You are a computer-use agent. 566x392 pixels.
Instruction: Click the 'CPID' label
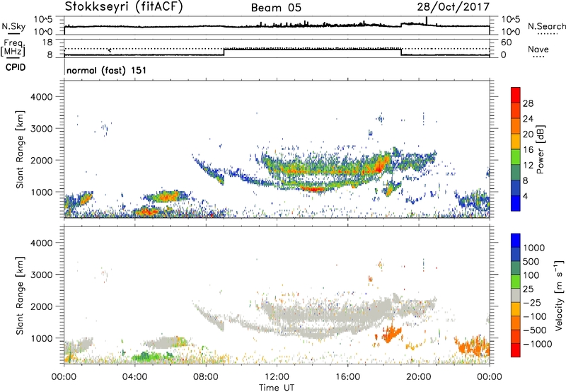(16, 67)
